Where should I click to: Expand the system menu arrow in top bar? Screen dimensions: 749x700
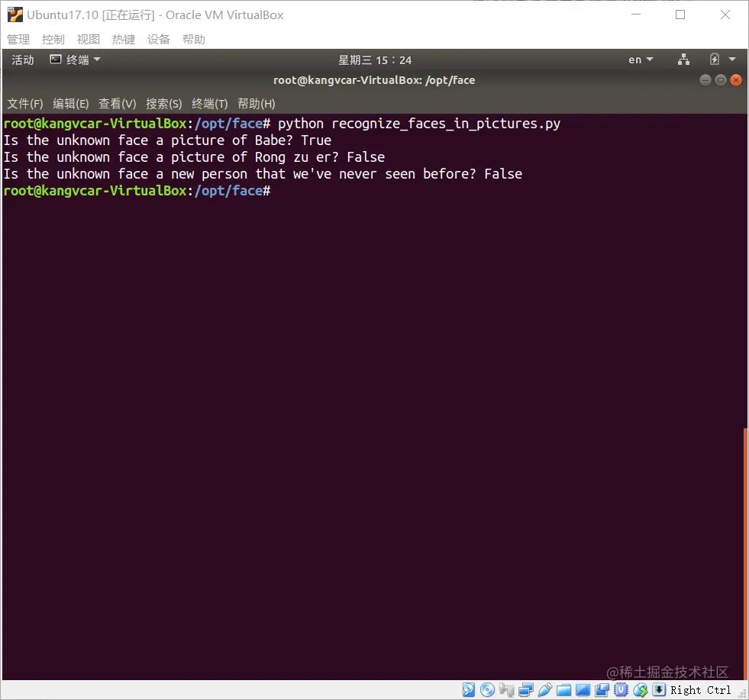[x=732, y=60]
